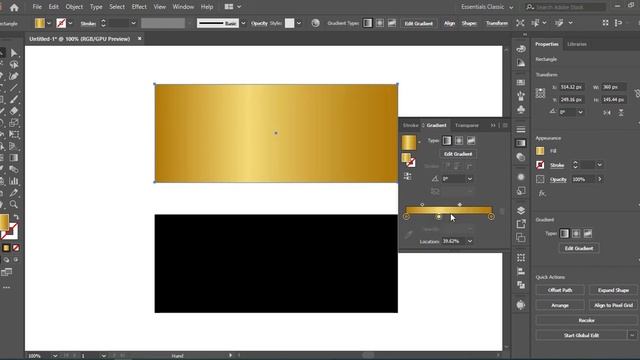
Task: Choose Freeform type in Properties Gradient section
Action: (x=588, y=233)
